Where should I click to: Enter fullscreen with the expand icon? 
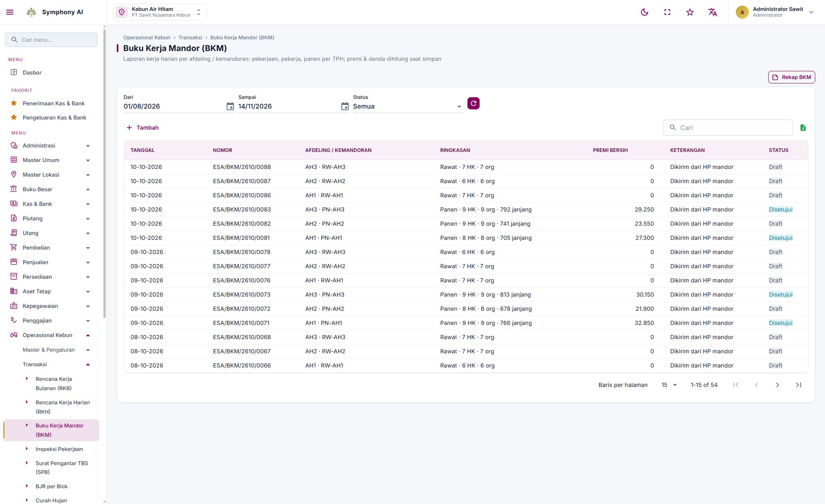(667, 12)
